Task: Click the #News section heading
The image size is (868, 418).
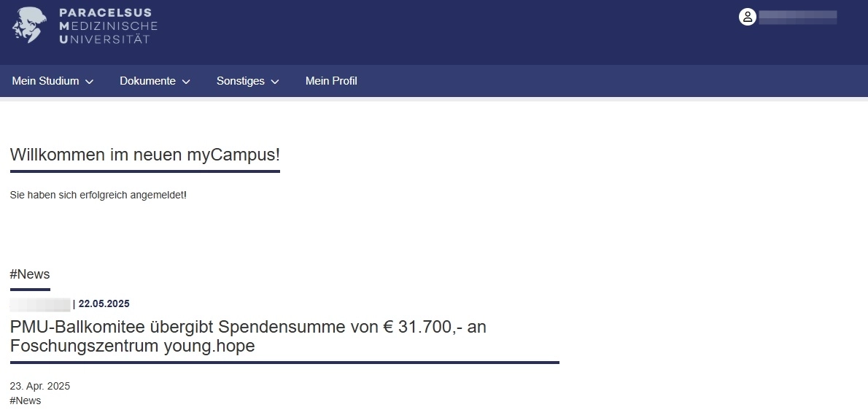Action: [30, 274]
